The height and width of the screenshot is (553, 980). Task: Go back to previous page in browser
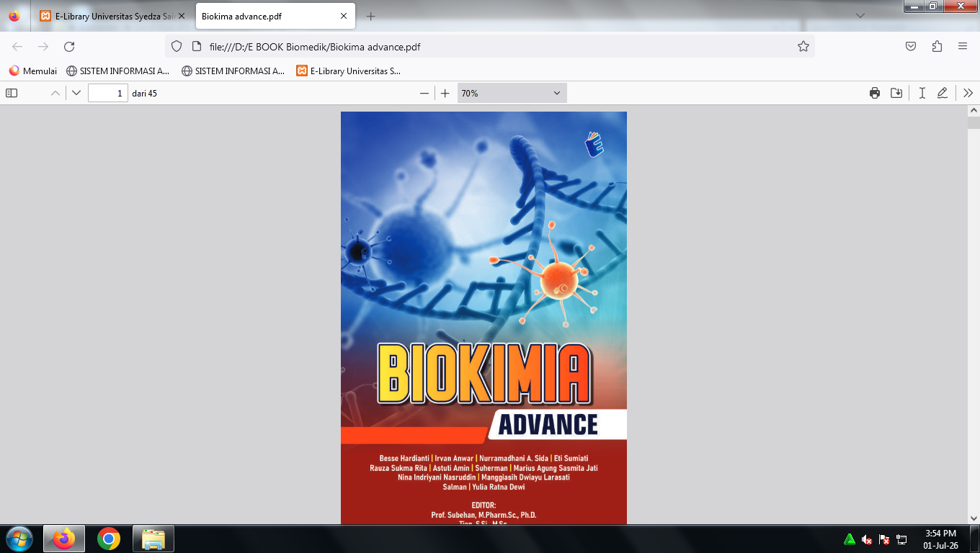coord(17,46)
